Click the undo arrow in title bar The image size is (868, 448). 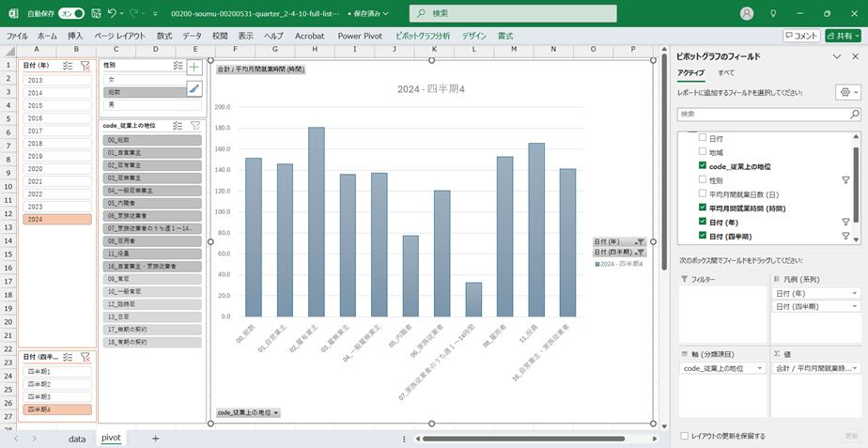(x=113, y=14)
